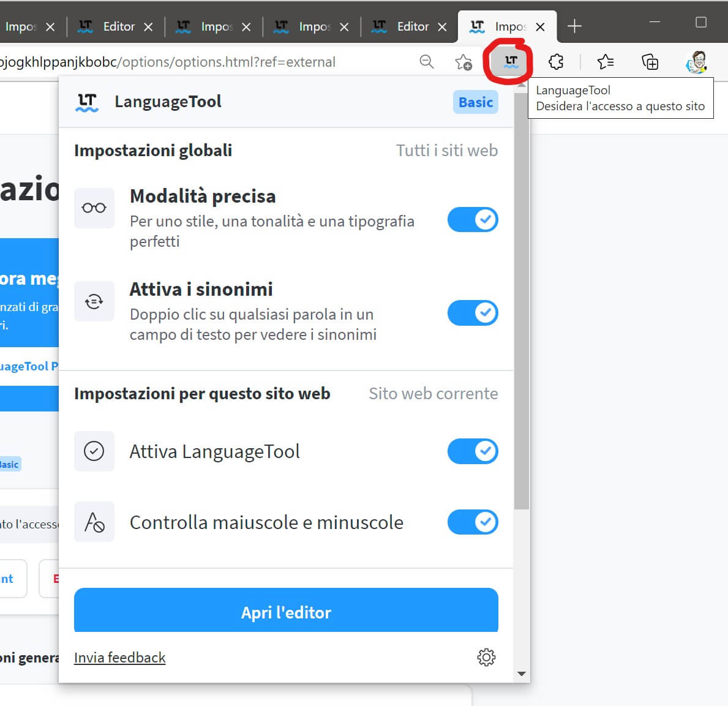Image resolution: width=728 pixels, height=706 pixels.
Task: Switch to the first Editor tab
Action: 118,26
